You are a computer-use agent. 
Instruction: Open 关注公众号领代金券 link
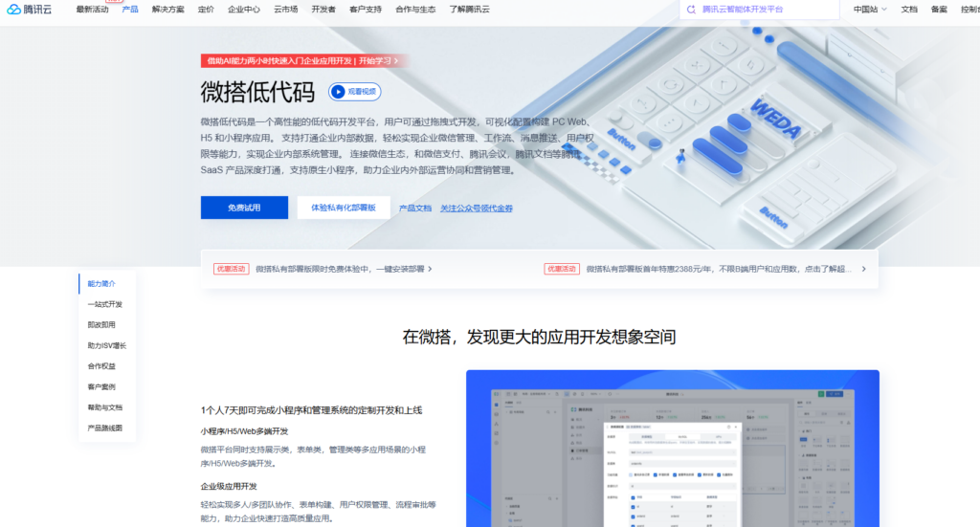[477, 208]
